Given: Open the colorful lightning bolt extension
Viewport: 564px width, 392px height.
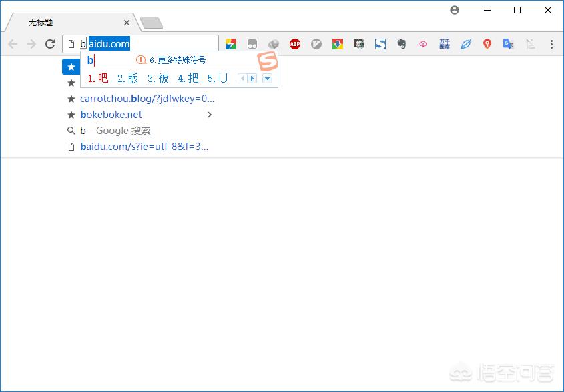Looking at the screenshot, I should tap(230, 44).
